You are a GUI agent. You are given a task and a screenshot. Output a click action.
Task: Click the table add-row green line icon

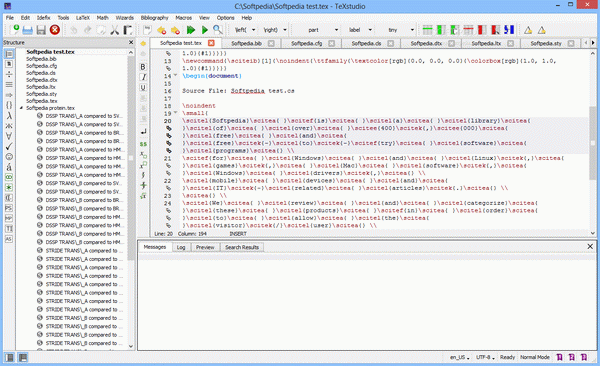pos(427,30)
